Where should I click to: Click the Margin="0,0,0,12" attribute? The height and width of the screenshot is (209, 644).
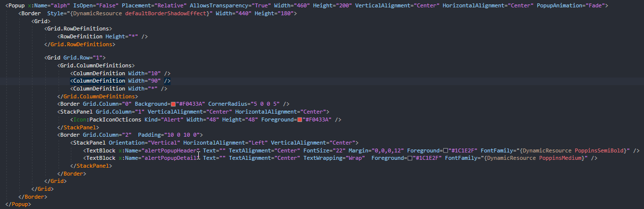tap(376, 150)
